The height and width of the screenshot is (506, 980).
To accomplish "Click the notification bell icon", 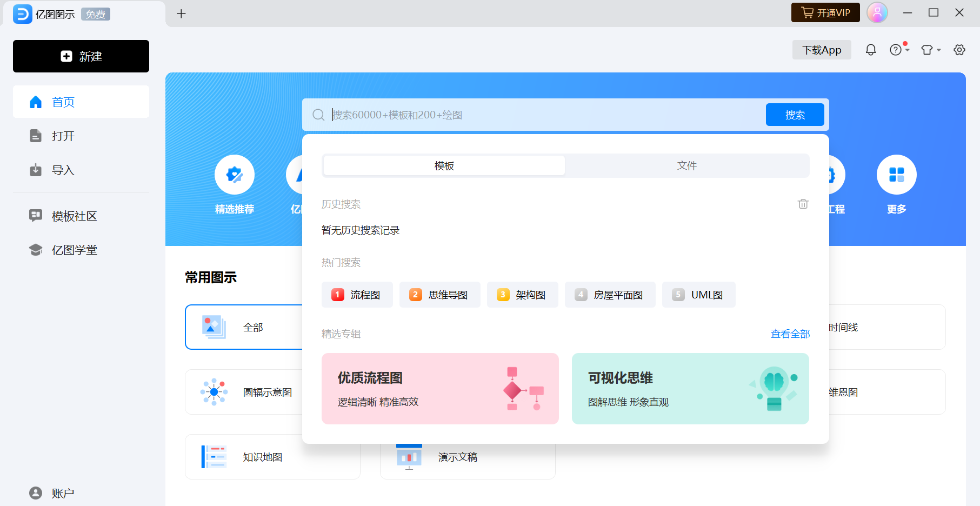I will pyautogui.click(x=870, y=50).
